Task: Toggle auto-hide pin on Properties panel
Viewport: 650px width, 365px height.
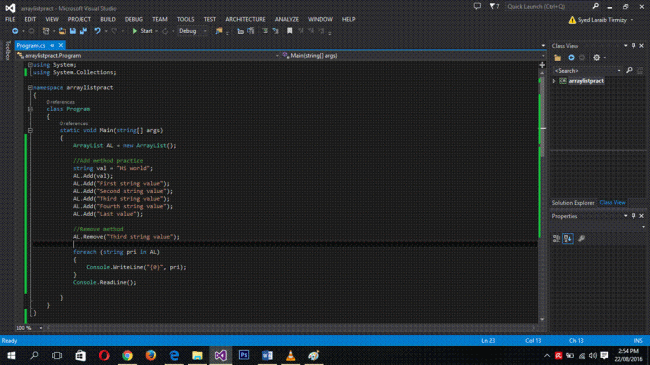Action: (633, 216)
